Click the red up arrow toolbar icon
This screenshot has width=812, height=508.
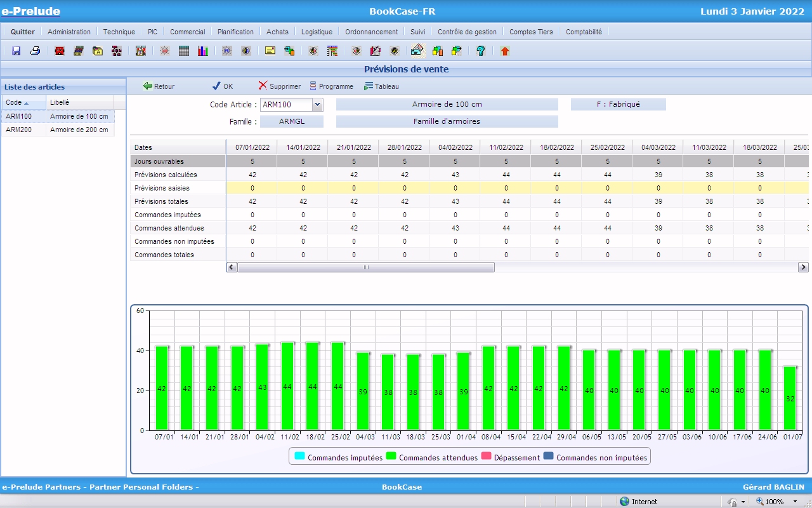[505, 51]
